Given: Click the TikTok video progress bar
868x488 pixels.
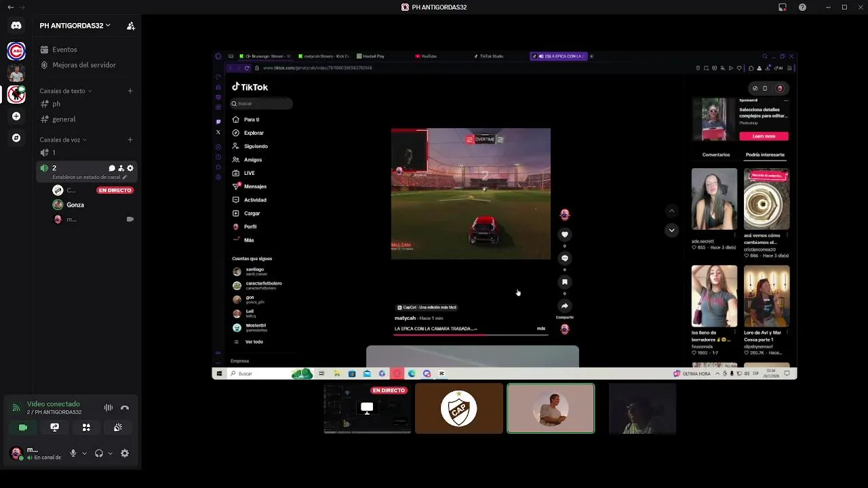Looking at the screenshot, I should [x=471, y=334].
